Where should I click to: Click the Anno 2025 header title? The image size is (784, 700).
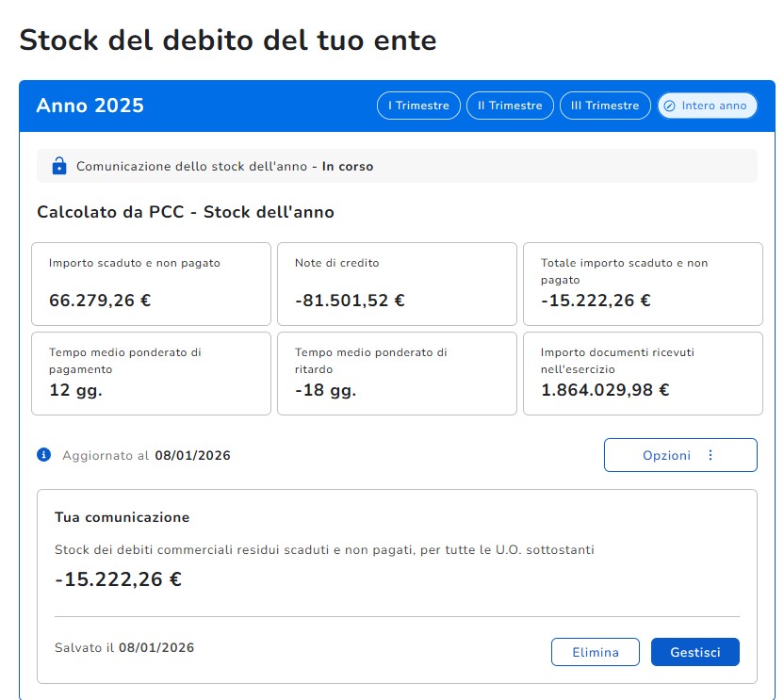[x=90, y=106]
